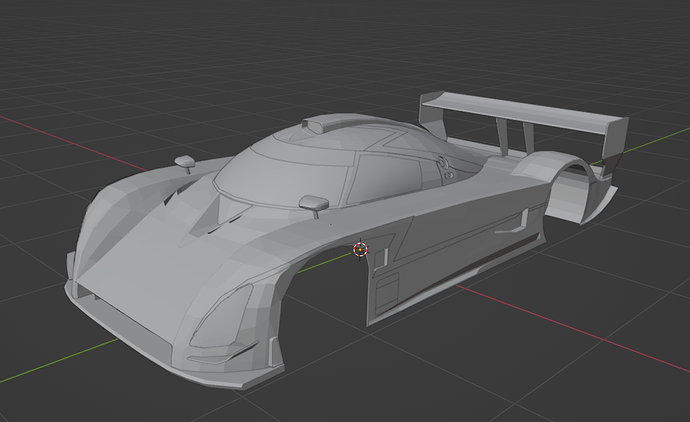
Task: Select the hood vent slits near the windshield
Action: [x=224, y=223]
